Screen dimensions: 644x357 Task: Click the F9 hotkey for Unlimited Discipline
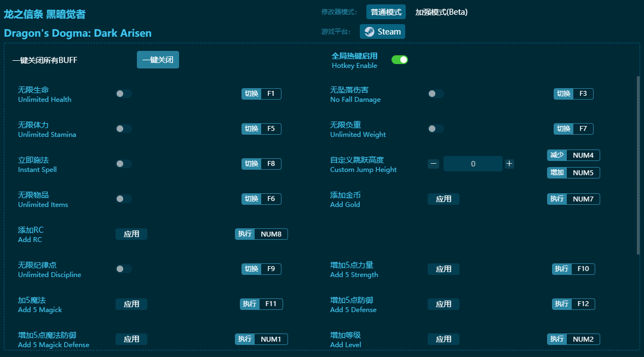(261, 269)
